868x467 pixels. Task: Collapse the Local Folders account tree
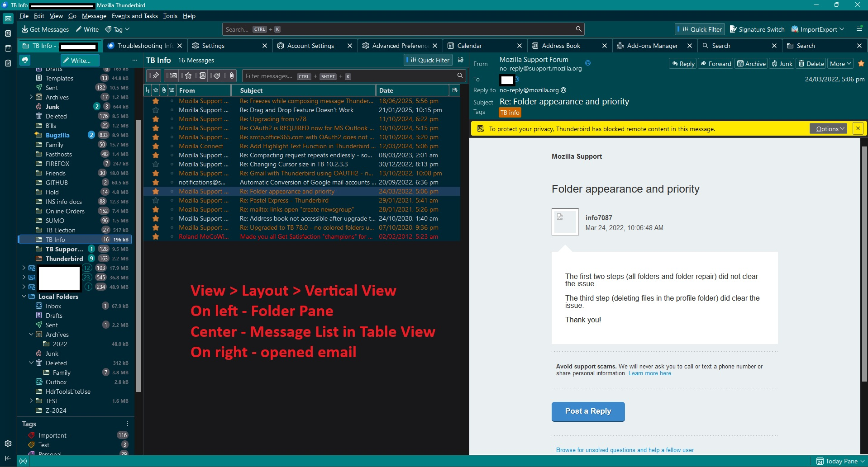pyautogui.click(x=24, y=297)
